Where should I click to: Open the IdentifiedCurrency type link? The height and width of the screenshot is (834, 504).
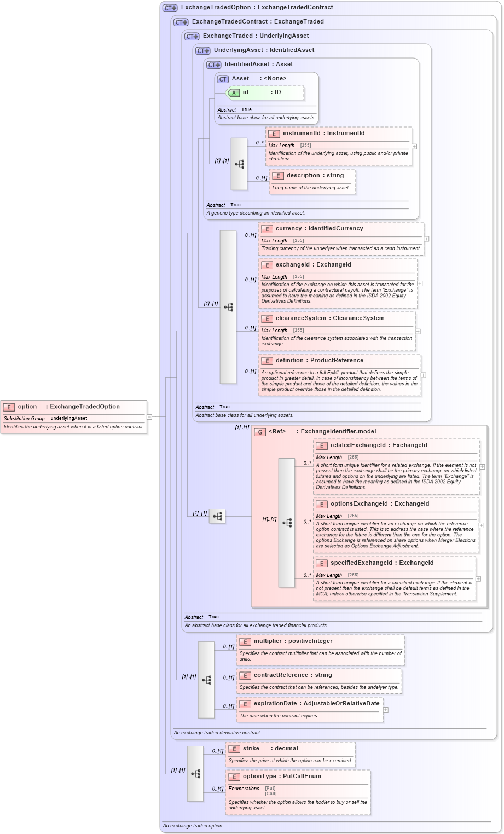(x=336, y=229)
